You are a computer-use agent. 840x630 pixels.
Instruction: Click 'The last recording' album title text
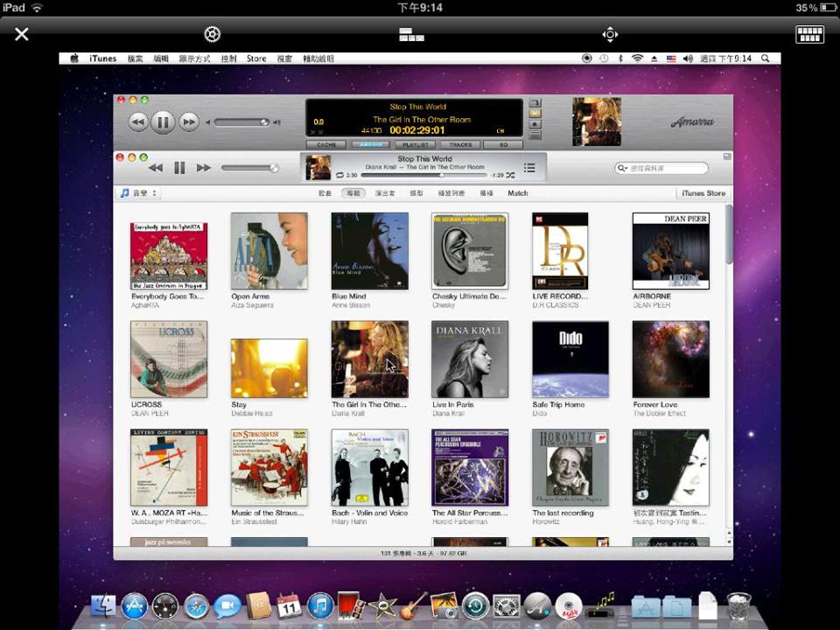563,513
